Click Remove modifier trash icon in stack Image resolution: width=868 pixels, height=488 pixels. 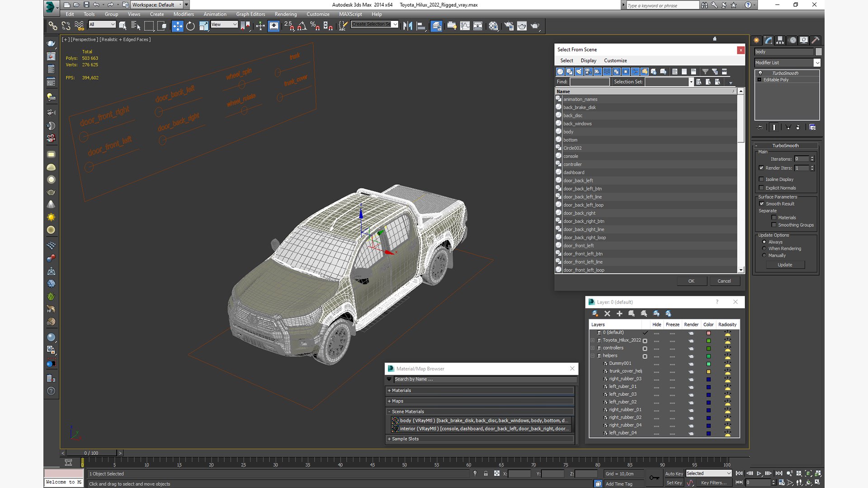[798, 127]
